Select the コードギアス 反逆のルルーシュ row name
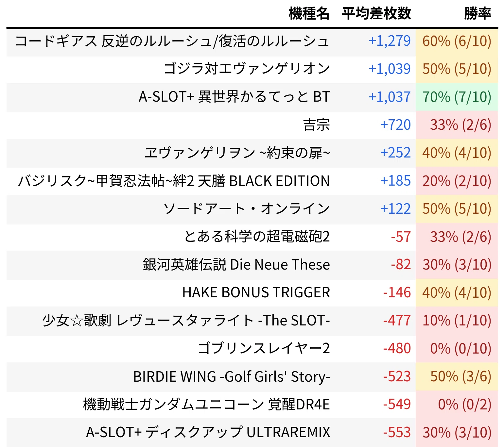This screenshot has height=447, width=504. pyautogui.click(x=172, y=41)
